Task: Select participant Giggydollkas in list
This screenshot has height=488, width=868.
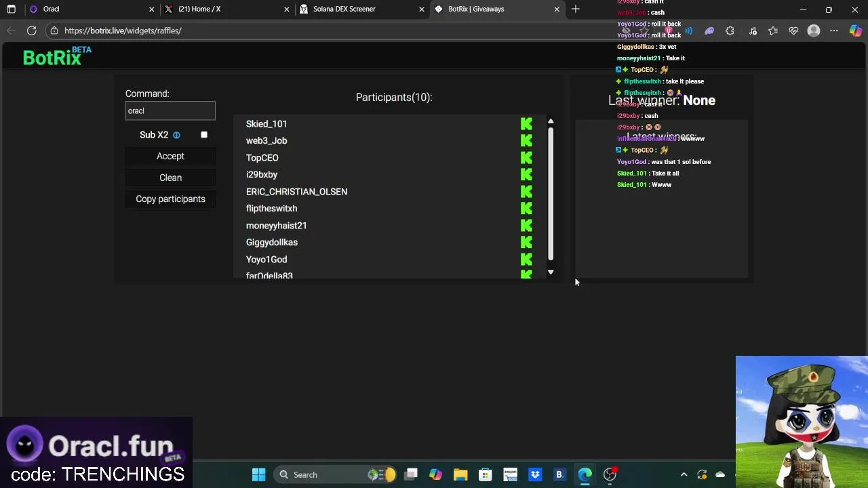Action: (271, 242)
